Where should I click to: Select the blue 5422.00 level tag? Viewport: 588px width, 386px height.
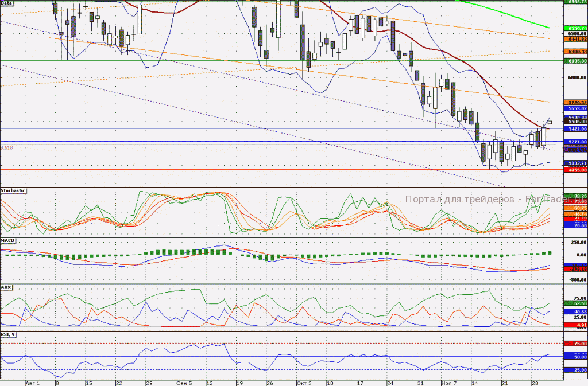575,129
